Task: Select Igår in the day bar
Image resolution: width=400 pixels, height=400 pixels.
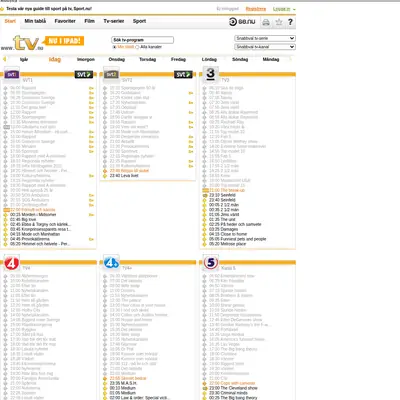Action: 24,59
